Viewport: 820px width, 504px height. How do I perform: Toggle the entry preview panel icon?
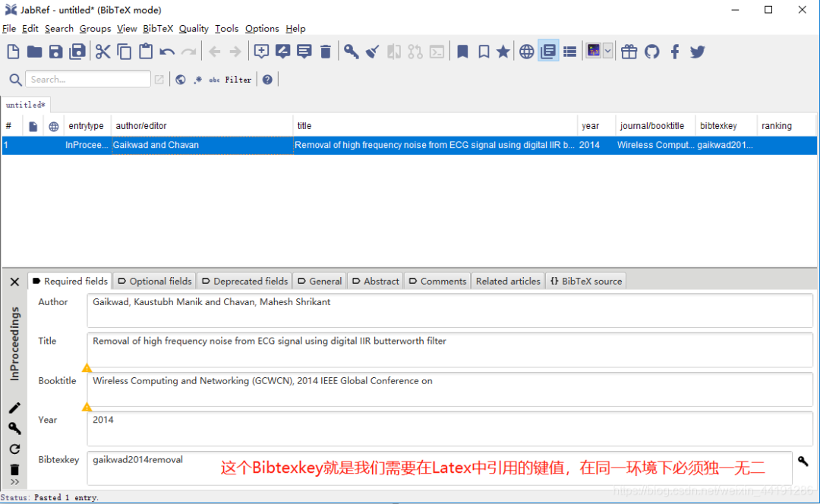pyautogui.click(x=548, y=52)
